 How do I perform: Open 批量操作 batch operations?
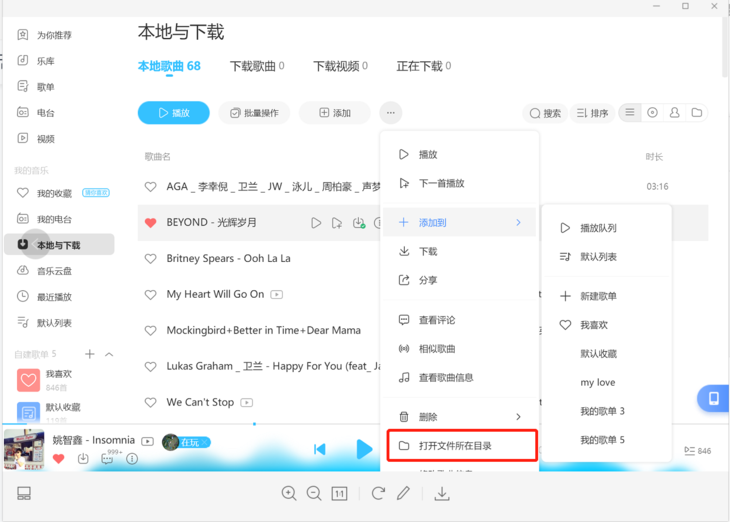tap(254, 113)
